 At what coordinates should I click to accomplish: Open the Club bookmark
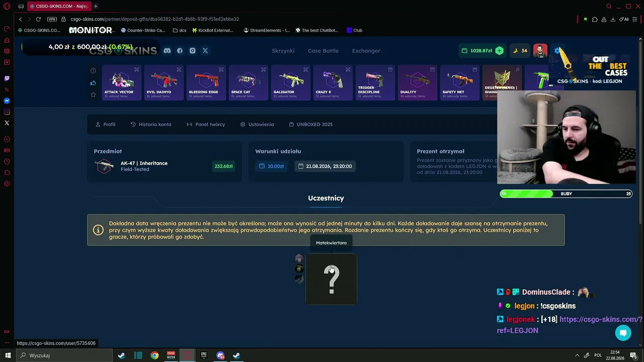[x=355, y=30]
